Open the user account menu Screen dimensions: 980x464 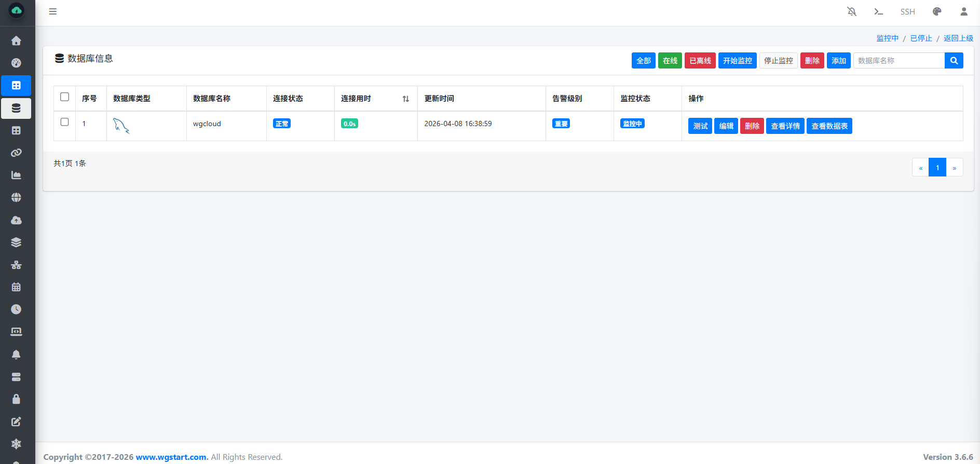pos(964,11)
